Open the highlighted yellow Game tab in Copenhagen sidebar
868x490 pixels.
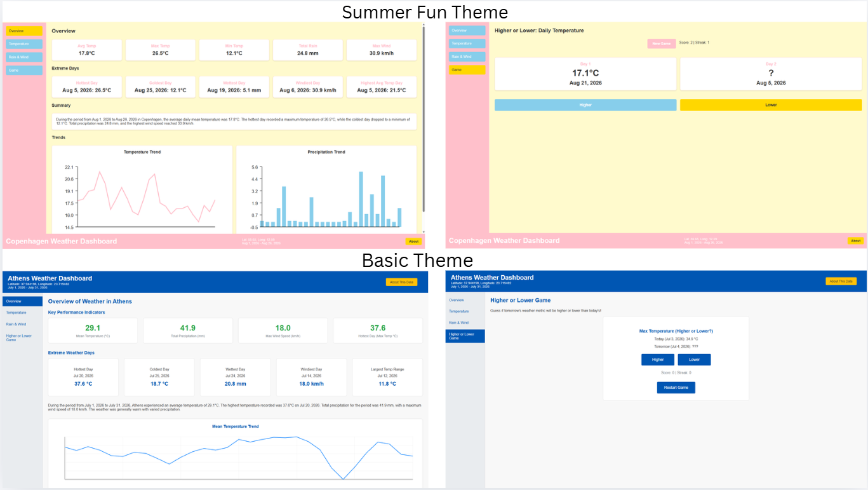[467, 70]
